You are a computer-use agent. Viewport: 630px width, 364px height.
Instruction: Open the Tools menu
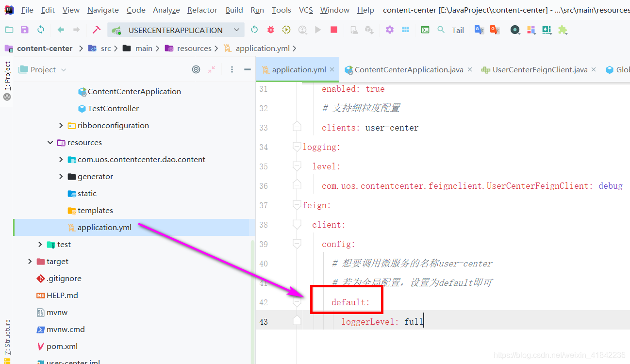point(282,10)
